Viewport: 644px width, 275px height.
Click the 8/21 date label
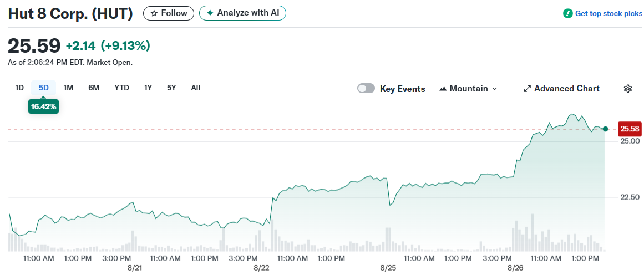135,268
